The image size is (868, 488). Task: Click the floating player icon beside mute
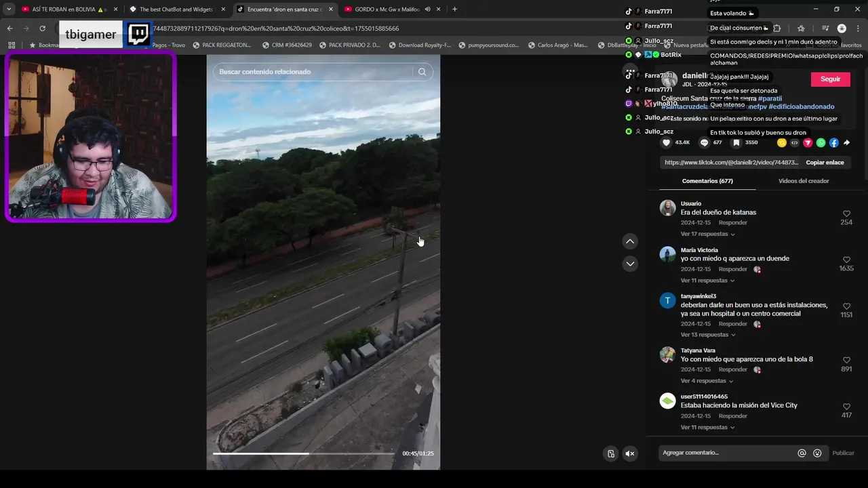611,453
